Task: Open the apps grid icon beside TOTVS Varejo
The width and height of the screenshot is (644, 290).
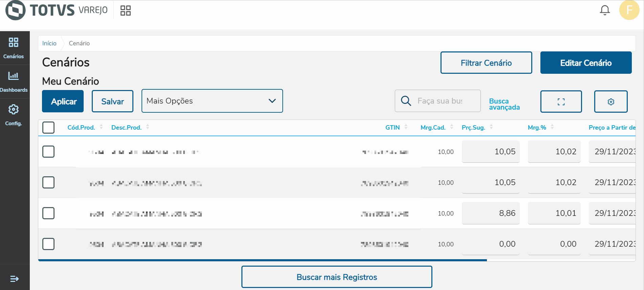Action: tap(125, 10)
